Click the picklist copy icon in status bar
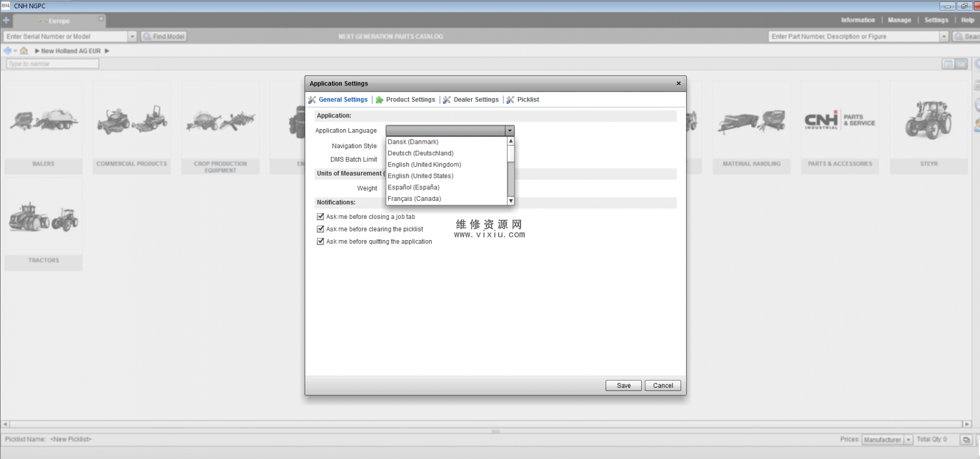The image size is (980, 459). [x=966, y=440]
